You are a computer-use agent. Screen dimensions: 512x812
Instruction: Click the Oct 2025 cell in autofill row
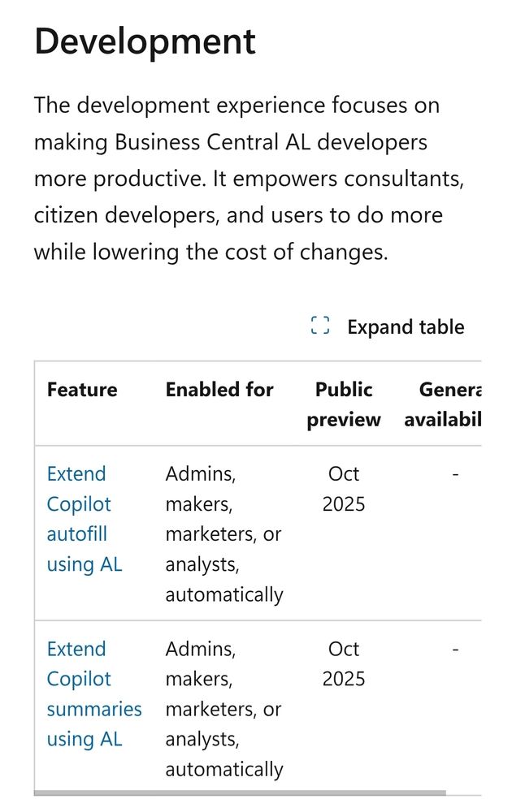pyautogui.click(x=344, y=488)
